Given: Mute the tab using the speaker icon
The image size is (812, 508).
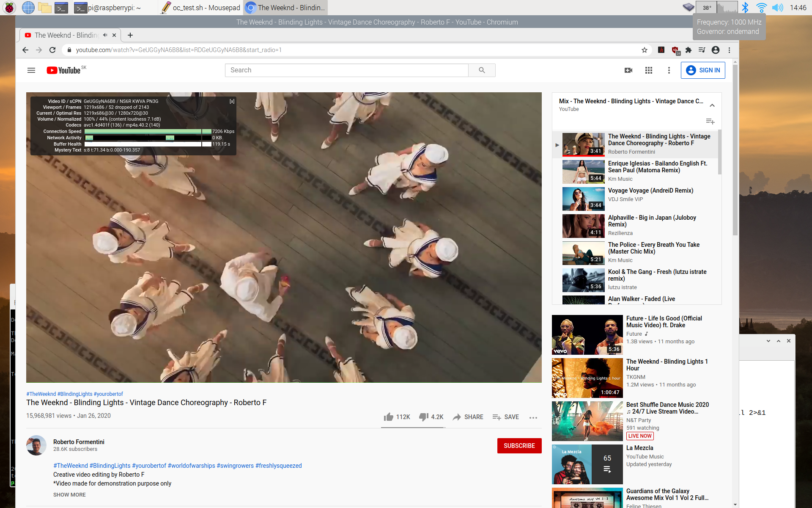Looking at the screenshot, I should tap(105, 35).
